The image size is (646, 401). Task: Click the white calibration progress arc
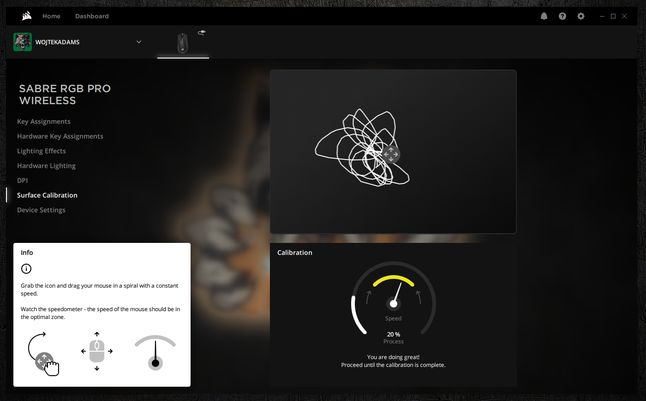pyautogui.click(x=358, y=315)
